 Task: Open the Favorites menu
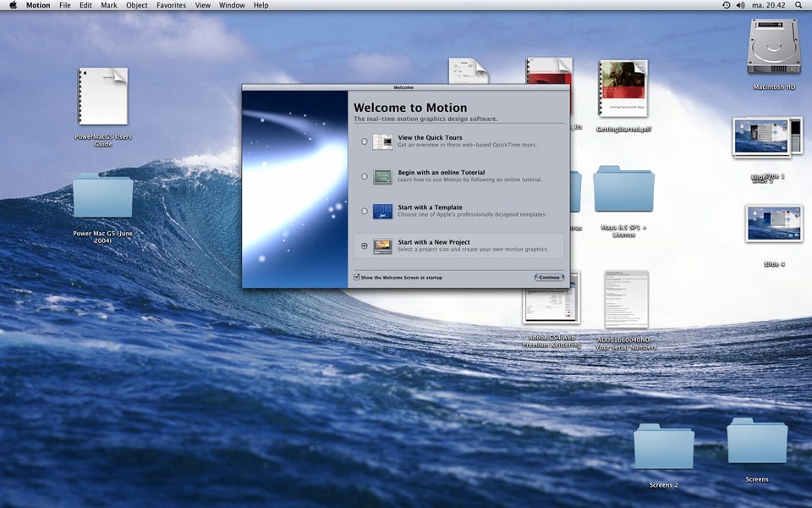[171, 5]
